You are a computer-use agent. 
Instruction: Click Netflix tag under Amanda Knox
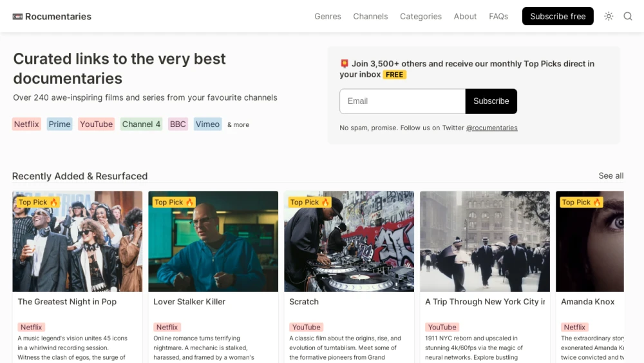pos(574,328)
